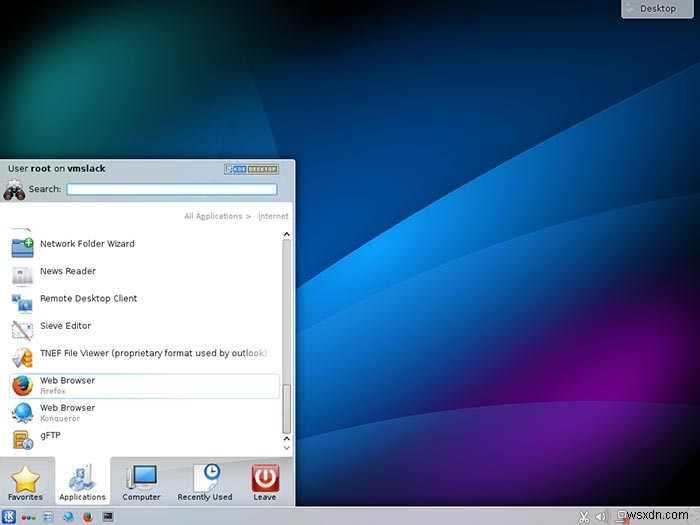This screenshot has height=525, width=700.
Task: Click the TNEF File Viewer icon
Action: tap(22, 358)
